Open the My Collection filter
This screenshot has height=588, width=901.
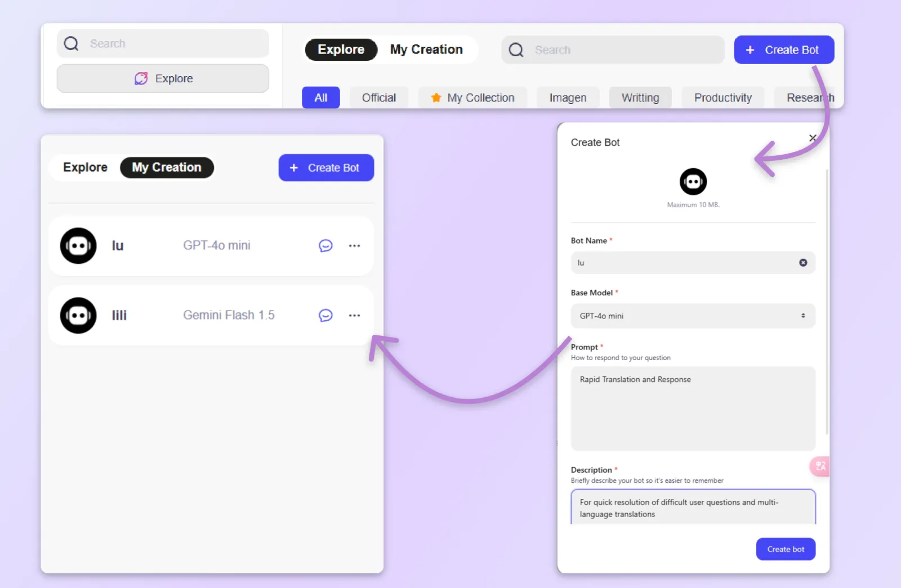(472, 97)
